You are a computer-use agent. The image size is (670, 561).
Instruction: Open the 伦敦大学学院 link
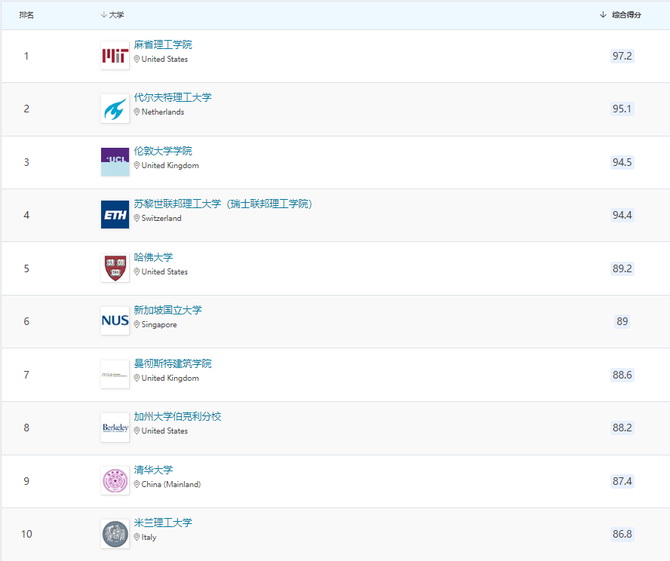pyautogui.click(x=163, y=151)
